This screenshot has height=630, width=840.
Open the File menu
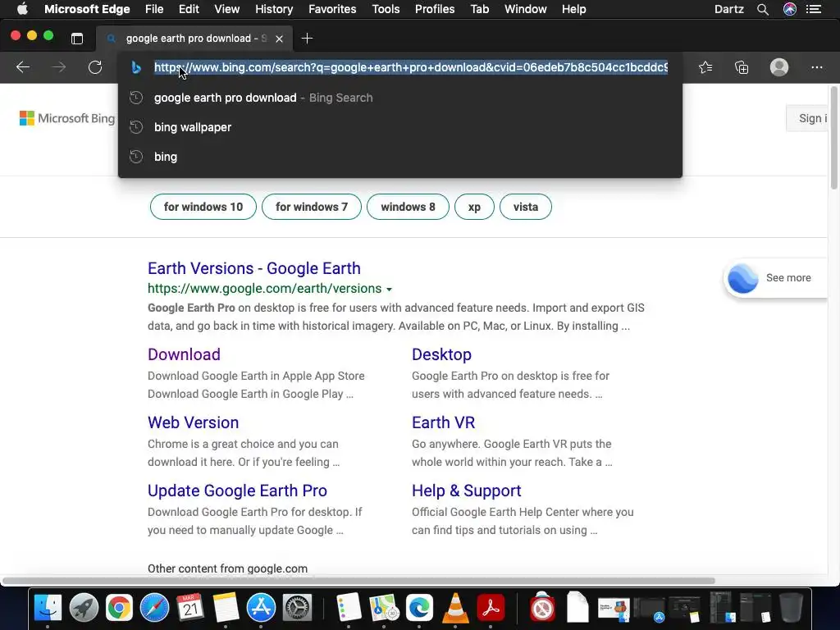tap(154, 9)
